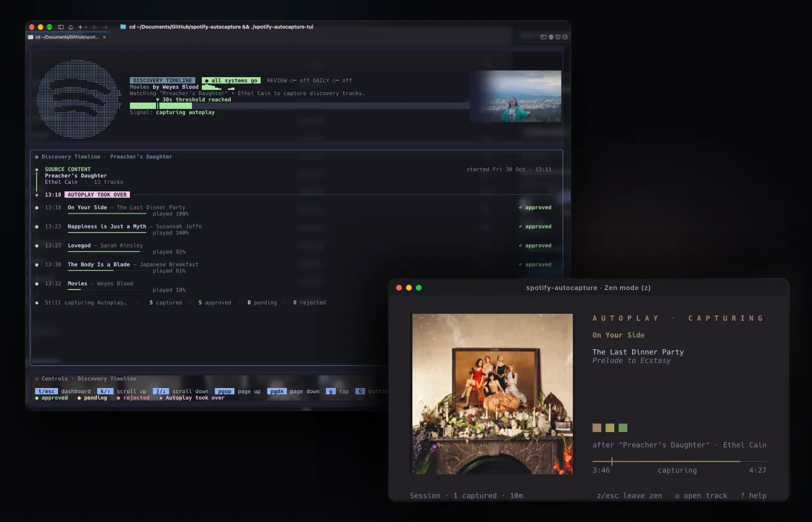Image resolution: width=812 pixels, height=522 pixels.
Task: Toggle the sidebar icon in terminal title bar
Action: click(x=61, y=27)
